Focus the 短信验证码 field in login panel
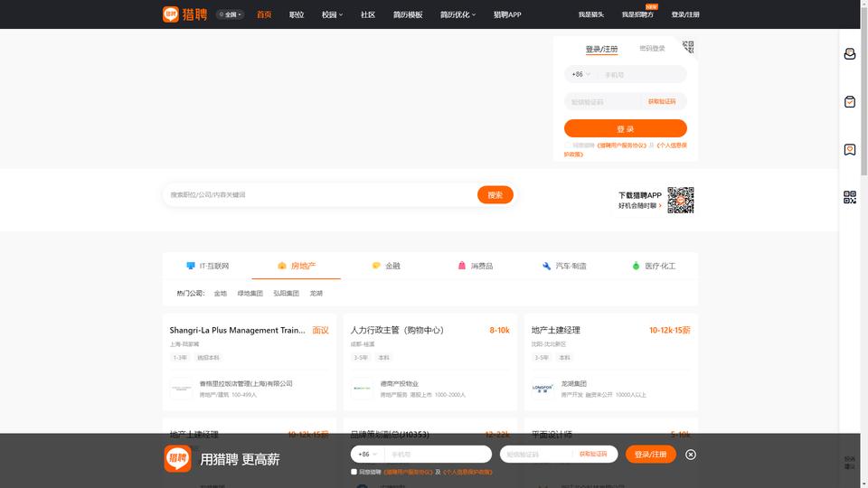Image resolution: width=868 pixels, height=488 pixels. 605,102
